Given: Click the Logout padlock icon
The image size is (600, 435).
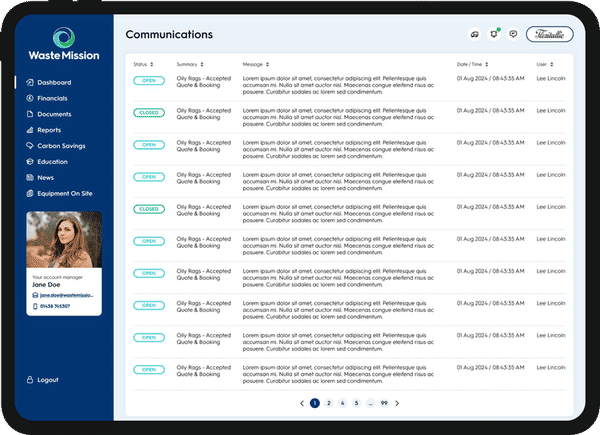Looking at the screenshot, I should (30, 380).
